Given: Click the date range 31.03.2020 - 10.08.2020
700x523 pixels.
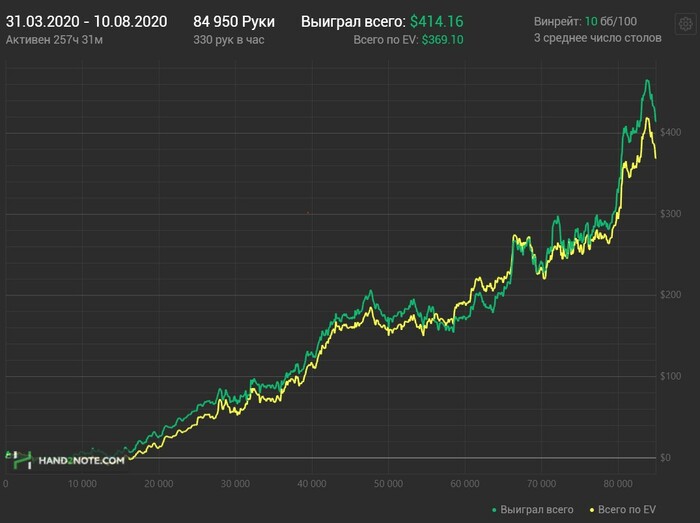Looking at the screenshot, I should (x=87, y=21).
